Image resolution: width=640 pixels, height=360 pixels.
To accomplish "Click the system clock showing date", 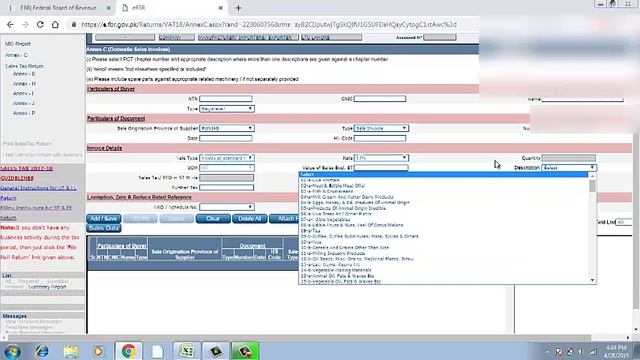I will pos(617,351).
